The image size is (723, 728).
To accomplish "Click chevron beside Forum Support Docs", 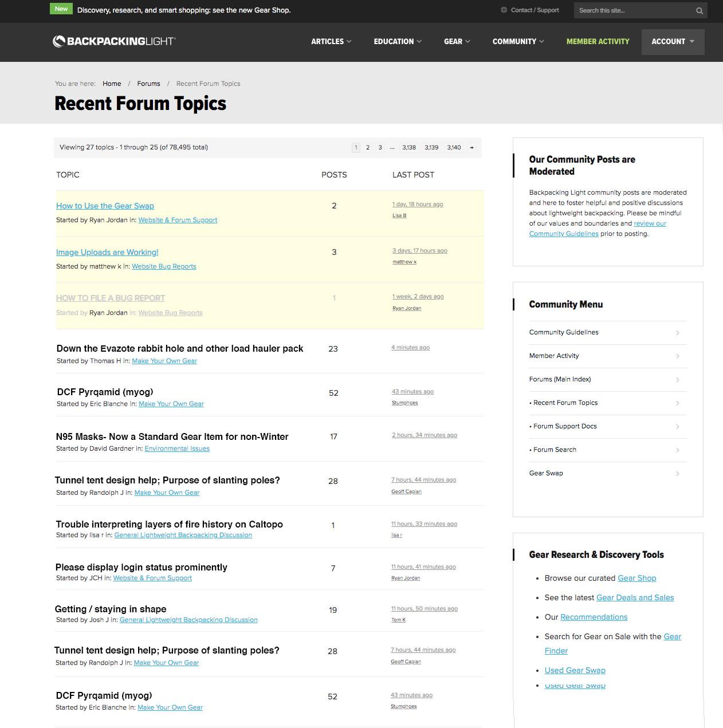I will tap(678, 427).
